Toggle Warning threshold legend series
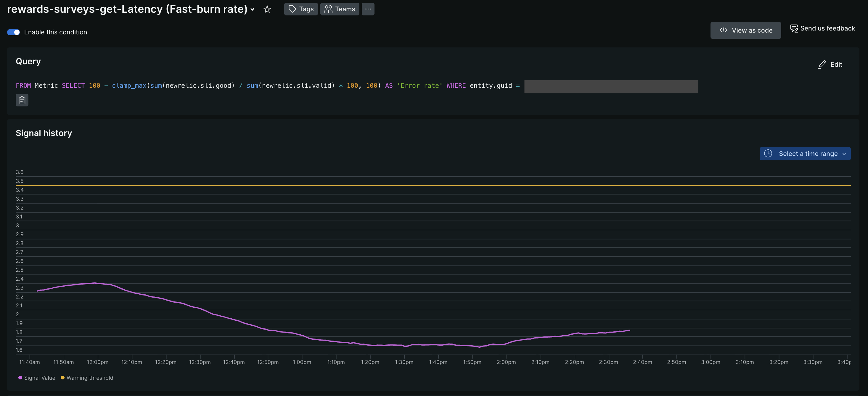 click(x=87, y=378)
